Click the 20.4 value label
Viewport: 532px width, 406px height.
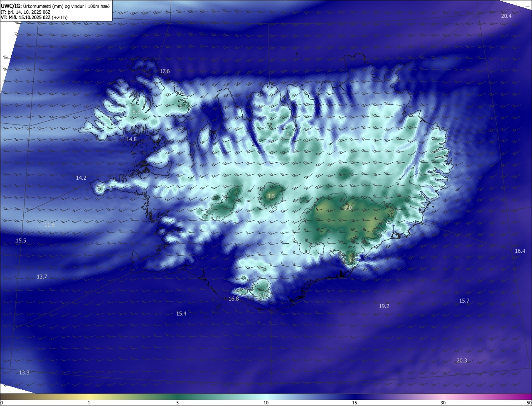(506, 16)
